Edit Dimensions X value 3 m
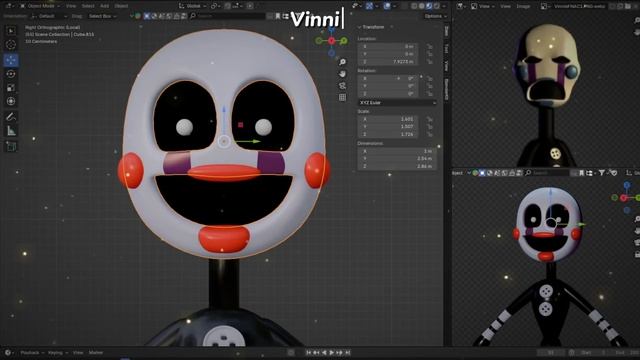Image resolution: width=640 pixels, height=360 pixels. pyautogui.click(x=397, y=151)
